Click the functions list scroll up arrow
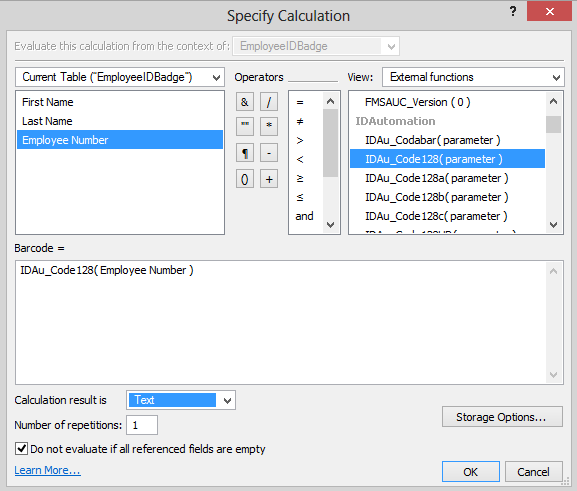Screen dimensions: 577x491 pos(553,101)
